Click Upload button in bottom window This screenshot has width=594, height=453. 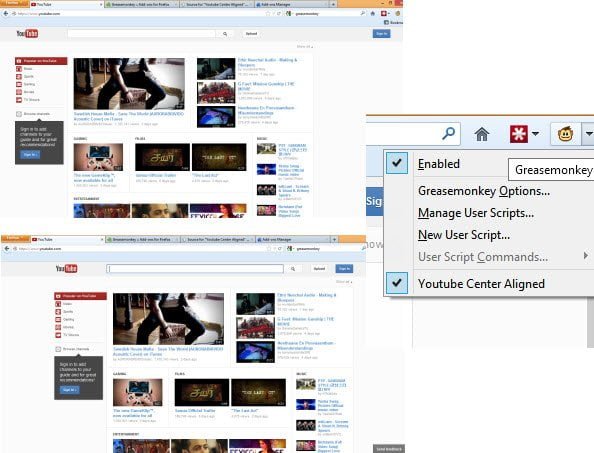tap(319, 269)
